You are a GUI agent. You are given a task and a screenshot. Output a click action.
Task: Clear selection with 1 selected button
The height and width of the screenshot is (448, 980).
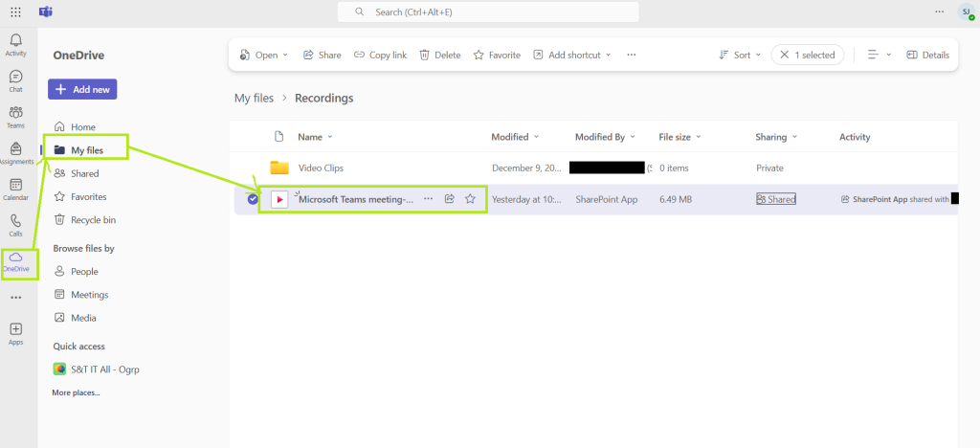coord(808,55)
